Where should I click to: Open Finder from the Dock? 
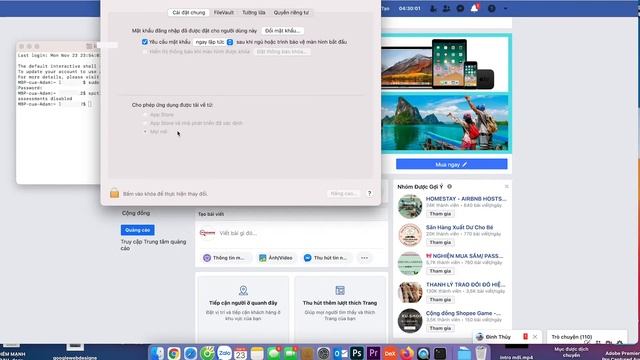157,353
